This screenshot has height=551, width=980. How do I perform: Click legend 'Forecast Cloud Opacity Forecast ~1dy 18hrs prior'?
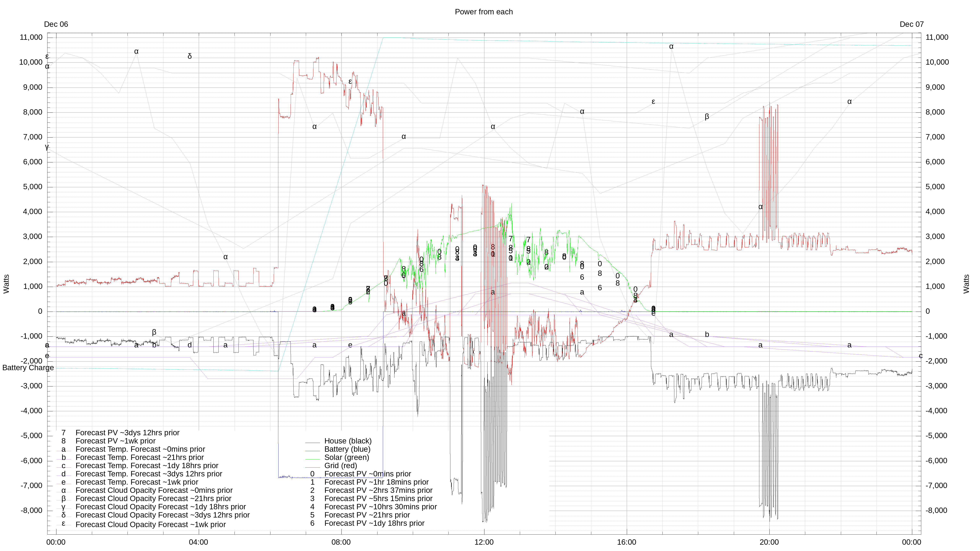(161, 507)
